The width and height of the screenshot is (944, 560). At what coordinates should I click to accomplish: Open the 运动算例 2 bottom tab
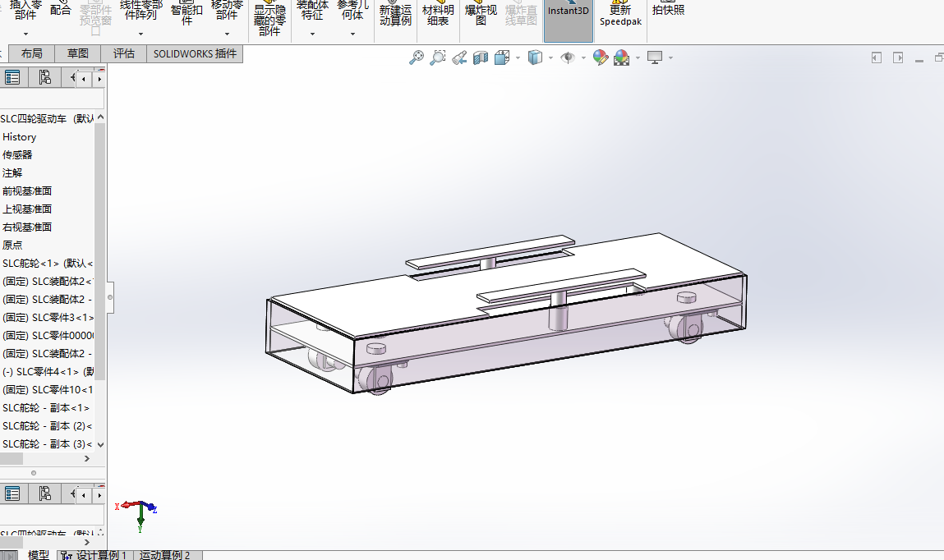click(x=166, y=554)
